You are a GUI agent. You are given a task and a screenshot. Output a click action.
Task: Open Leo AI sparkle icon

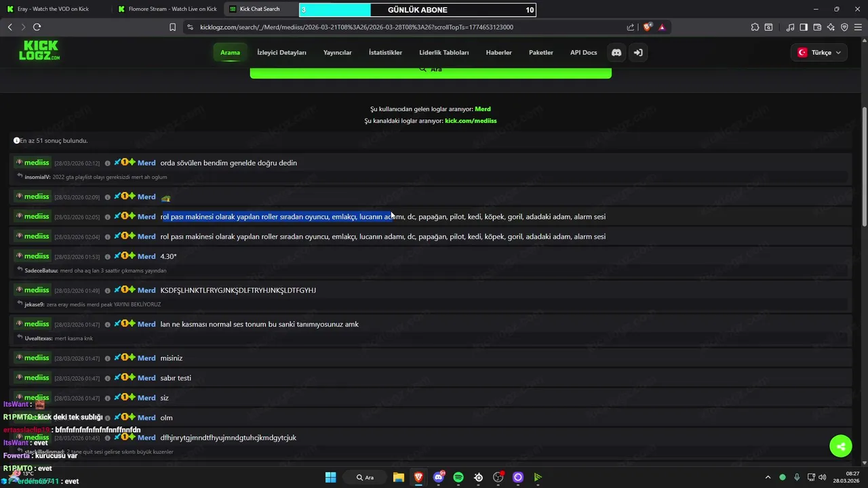click(831, 27)
